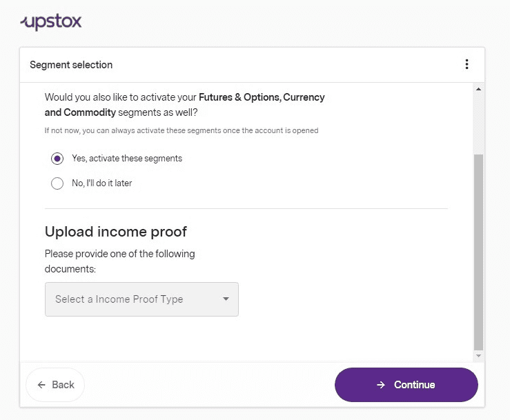Screen dimensions: 510x420
Task: Click the vertical scrollbar thumb
Action: (x=478, y=252)
